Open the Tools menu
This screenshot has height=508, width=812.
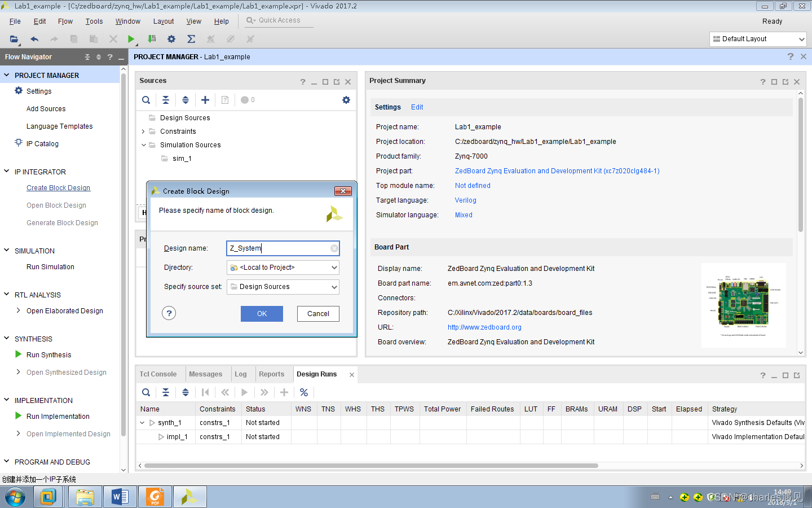[x=94, y=21]
